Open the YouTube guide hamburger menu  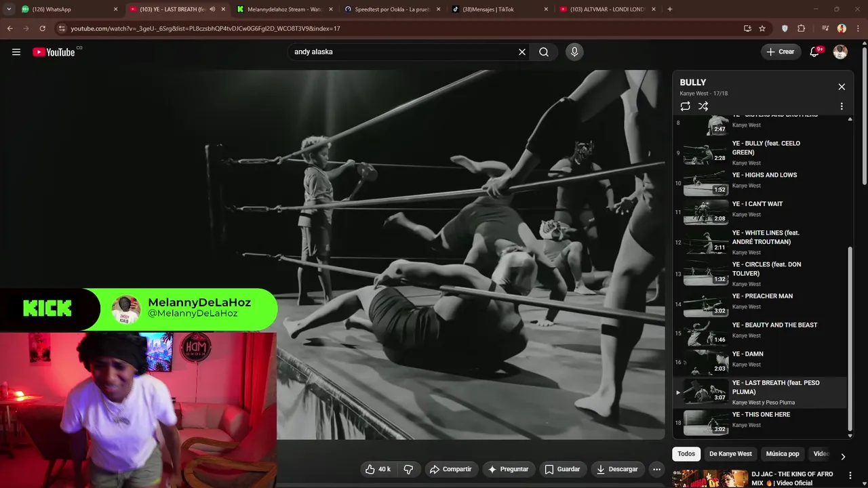tap(16, 52)
